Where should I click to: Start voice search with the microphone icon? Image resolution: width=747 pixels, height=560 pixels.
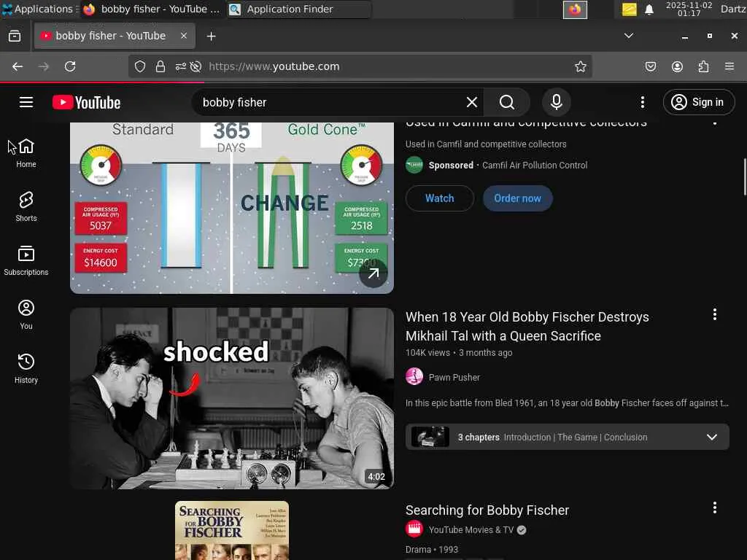point(556,102)
